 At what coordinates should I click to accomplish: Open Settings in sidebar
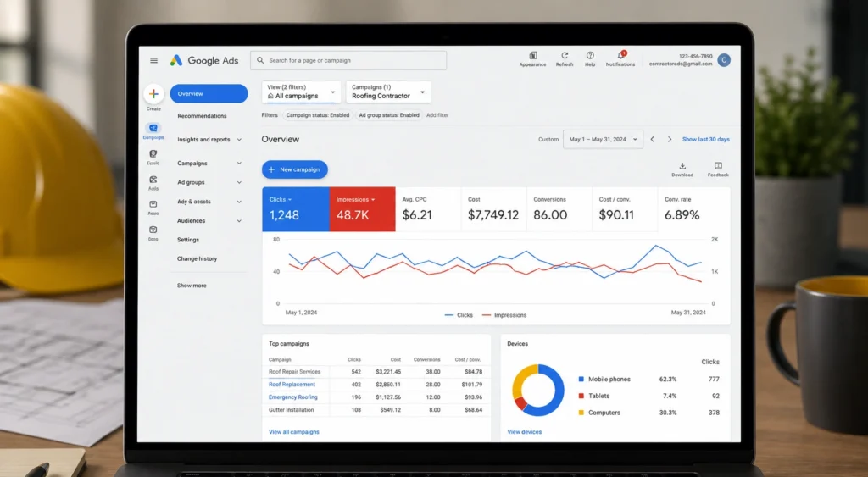[188, 240]
